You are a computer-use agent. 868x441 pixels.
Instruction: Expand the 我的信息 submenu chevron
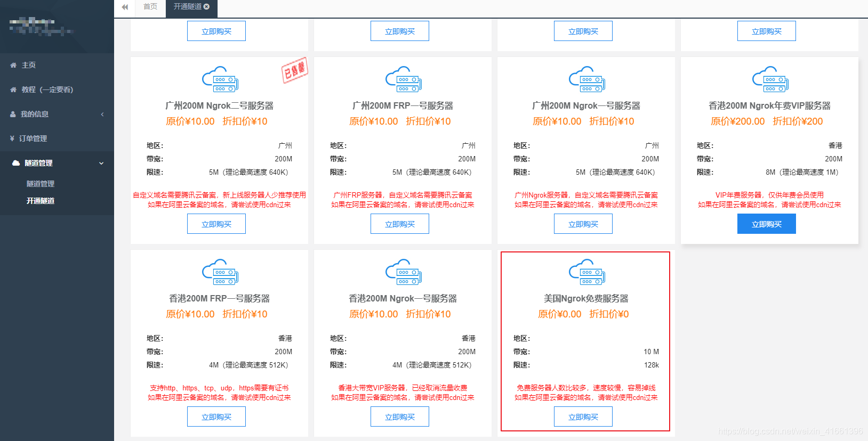pos(102,114)
